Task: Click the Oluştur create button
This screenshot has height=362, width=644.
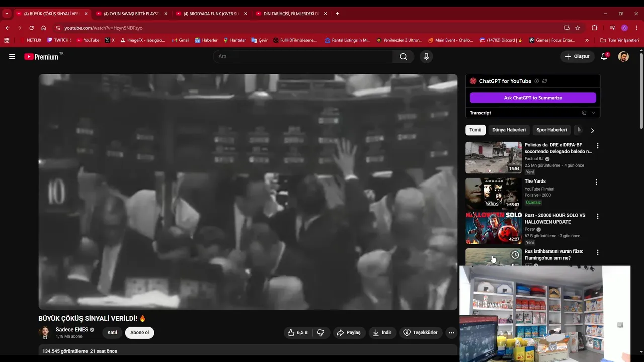Action: [578, 57]
